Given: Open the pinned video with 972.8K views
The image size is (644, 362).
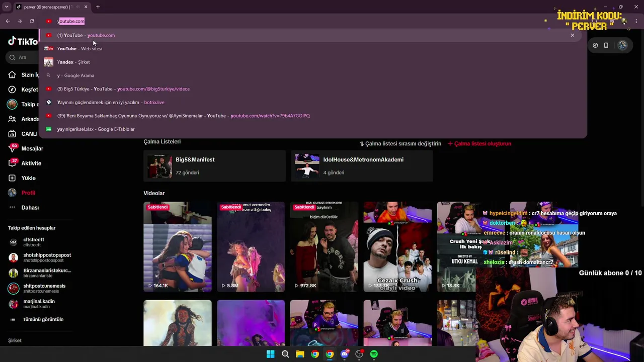Looking at the screenshot, I should click(x=324, y=247).
